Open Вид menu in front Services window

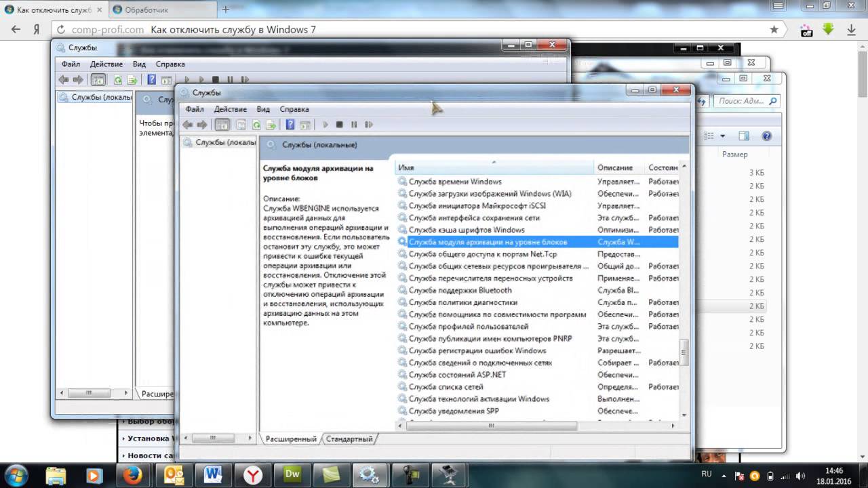pyautogui.click(x=263, y=109)
